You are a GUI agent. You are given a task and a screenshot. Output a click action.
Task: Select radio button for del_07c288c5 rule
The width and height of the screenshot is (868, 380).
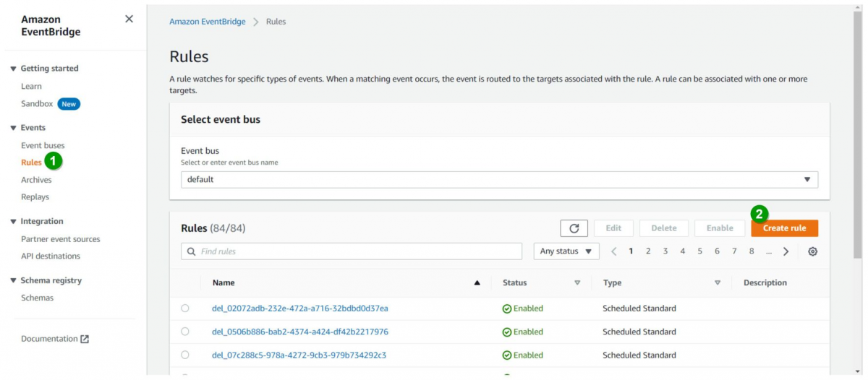tap(185, 355)
